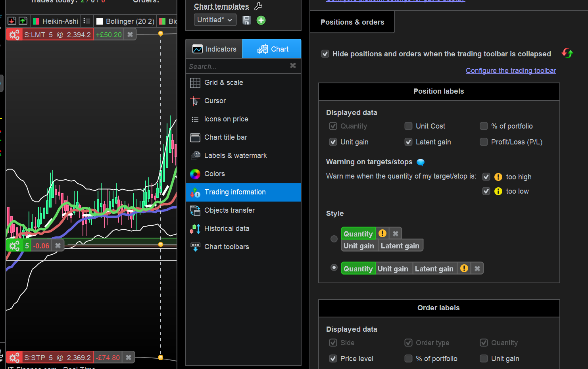Open Grid & scale settings
The image size is (588, 369).
(x=243, y=83)
